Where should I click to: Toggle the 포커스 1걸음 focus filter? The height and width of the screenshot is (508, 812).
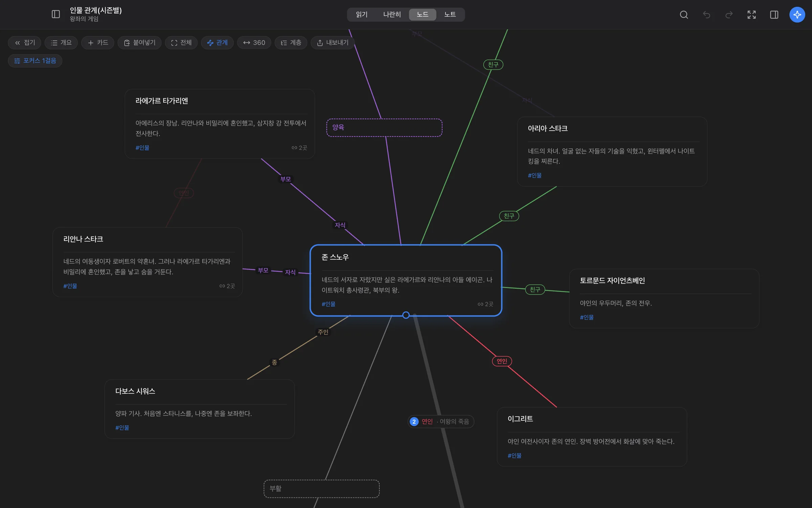click(x=35, y=61)
